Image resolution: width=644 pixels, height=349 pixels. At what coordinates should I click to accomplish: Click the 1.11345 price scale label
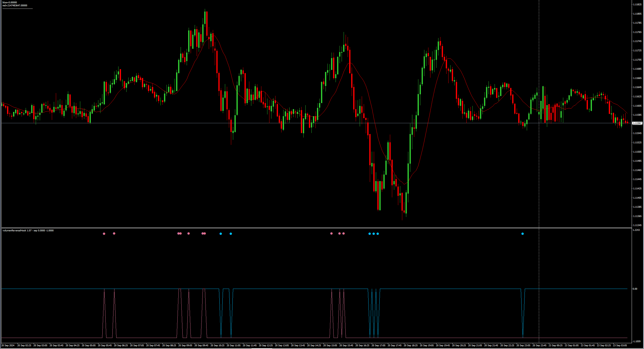(637, 225)
